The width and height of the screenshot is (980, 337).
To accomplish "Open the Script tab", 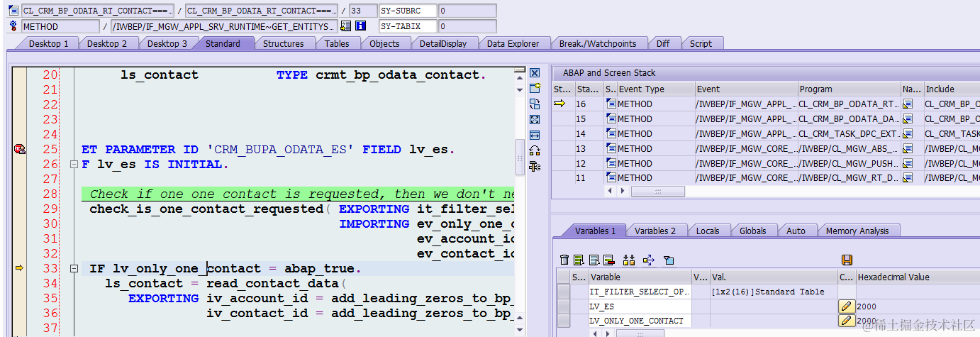I will 701,43.
